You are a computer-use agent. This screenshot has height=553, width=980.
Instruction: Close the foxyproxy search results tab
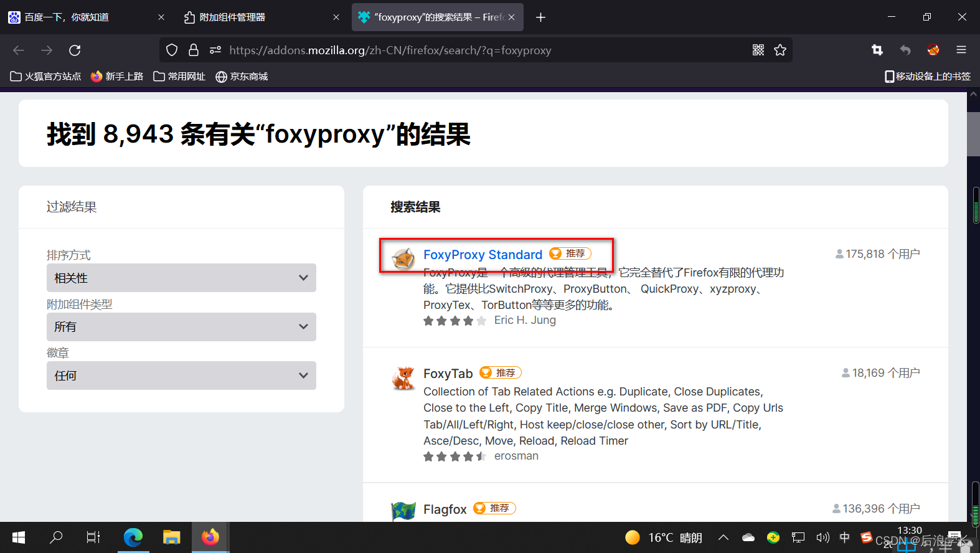pyautogui.click(x=511, y=17)
